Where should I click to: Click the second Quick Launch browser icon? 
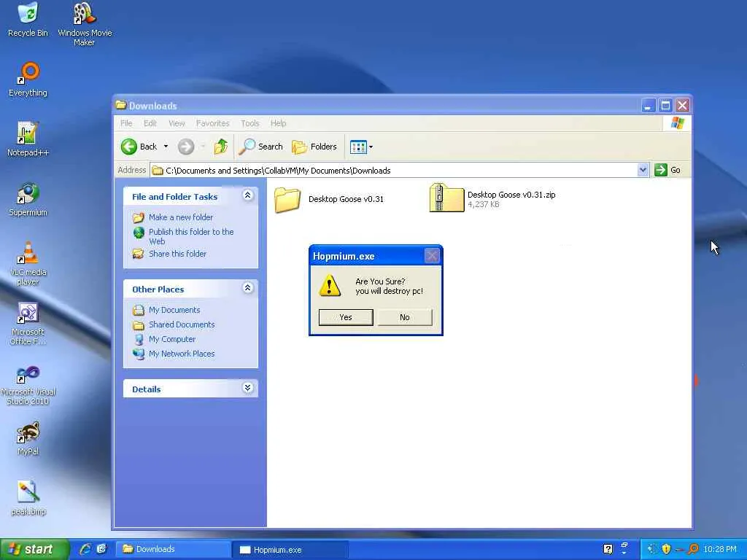tap(101, 549)
